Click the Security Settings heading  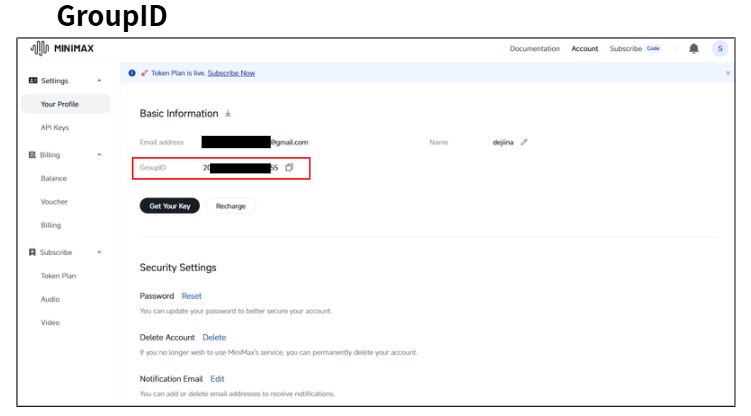tap(178, 268)
